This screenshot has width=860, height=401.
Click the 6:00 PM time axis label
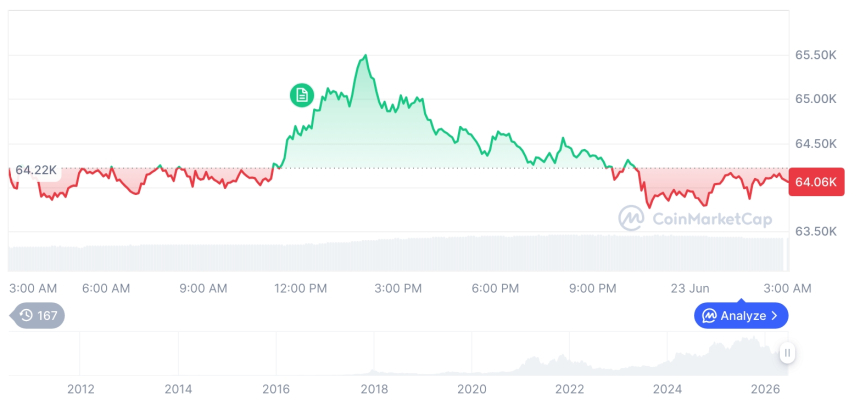(x=495, y=288)
